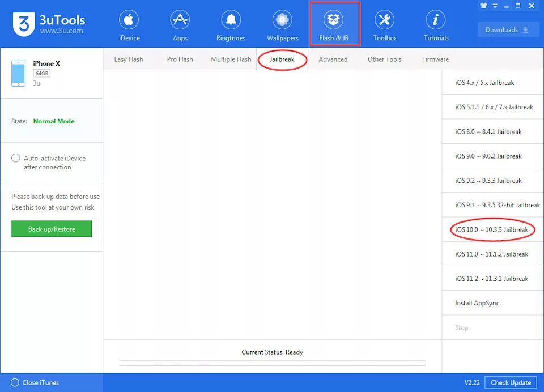Click the 'Use this tool at your own risk' text
The image size is (544, 392).
(53, 207)
